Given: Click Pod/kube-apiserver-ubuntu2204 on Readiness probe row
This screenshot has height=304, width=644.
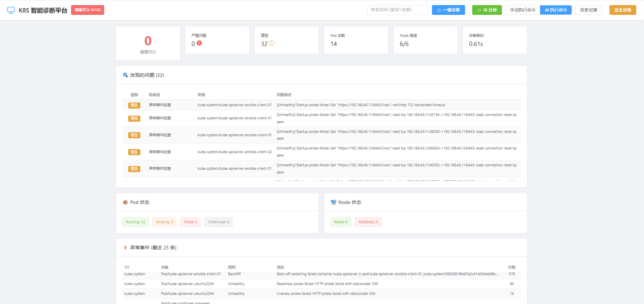Looking at the screenshot, I should click(x=187, y=284).
